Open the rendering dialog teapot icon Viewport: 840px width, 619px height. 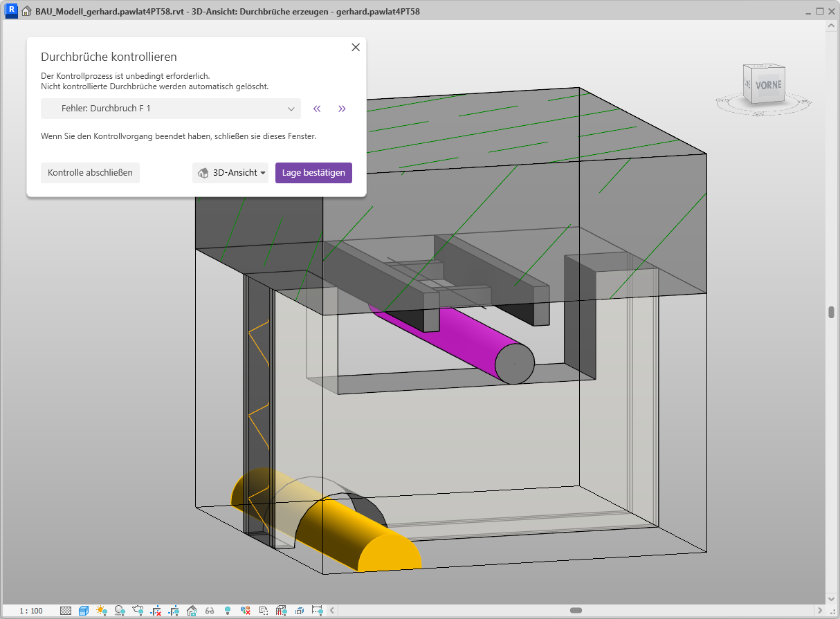click(138, 611)
